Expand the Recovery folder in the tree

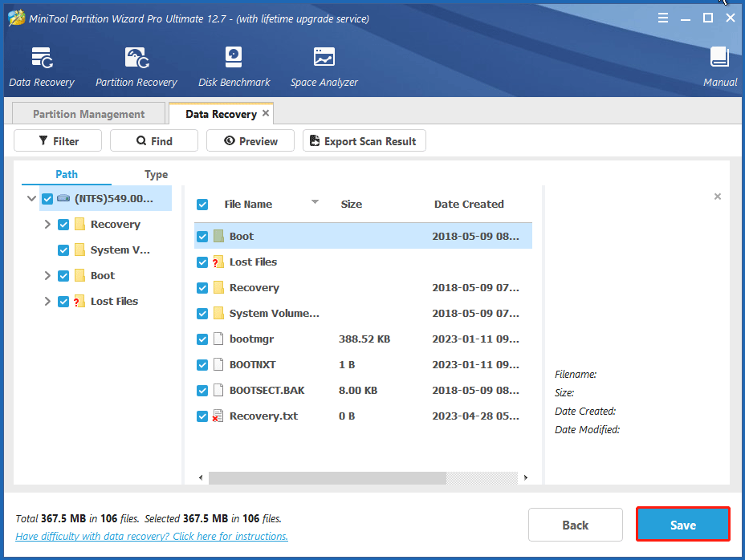click(47, 224)
